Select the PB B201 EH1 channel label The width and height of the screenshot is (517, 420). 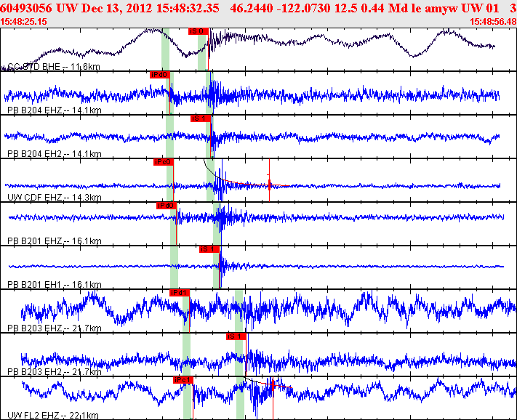(54, 284)
